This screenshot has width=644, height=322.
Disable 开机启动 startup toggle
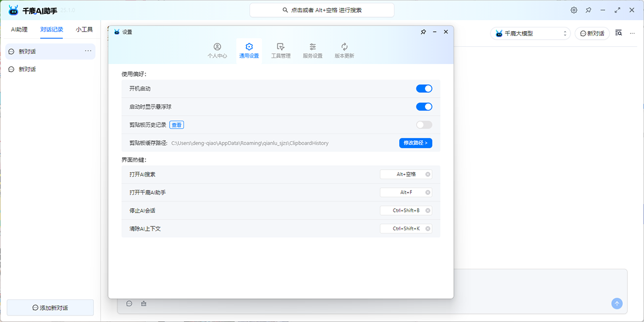424,89
